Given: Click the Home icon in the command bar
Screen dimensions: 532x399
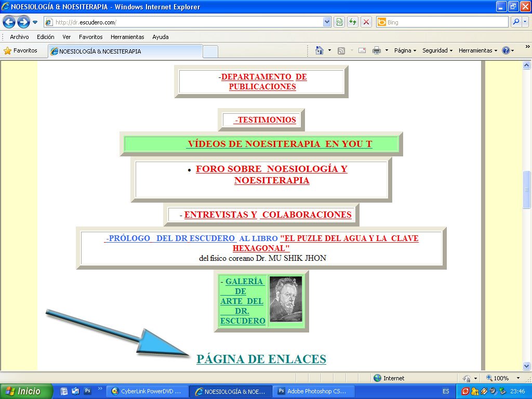Looking at the screenshot, I should point(319,50).
